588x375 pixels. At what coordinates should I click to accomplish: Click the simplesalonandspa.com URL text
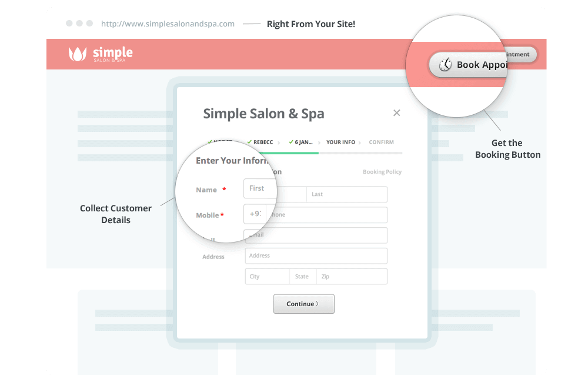pos(168,24)
